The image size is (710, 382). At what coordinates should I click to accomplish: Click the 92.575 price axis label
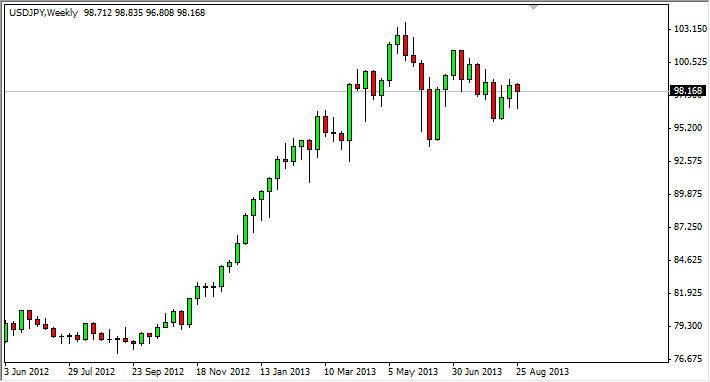pyautogui.click(x=688, y=161)
